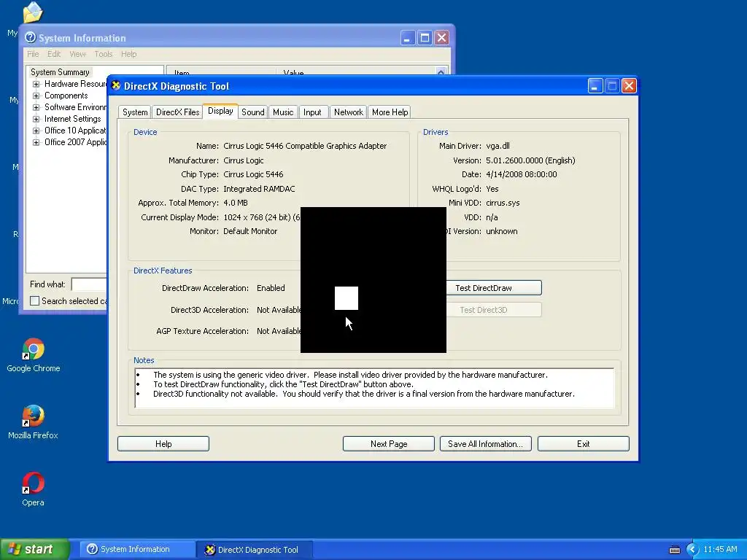Maximize the System Information window
Screen dimensions: 747x560
click(x=425, y=38)
